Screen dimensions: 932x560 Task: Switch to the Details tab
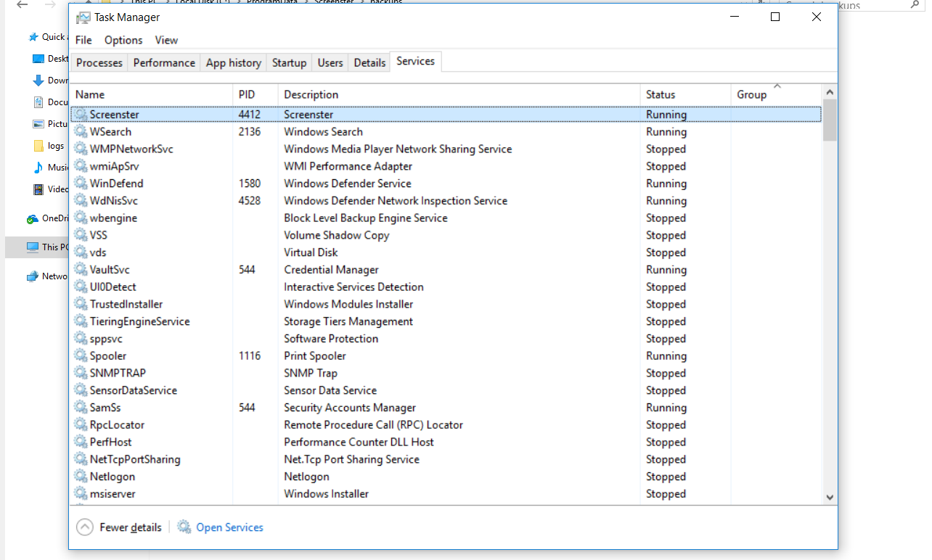(369, 63)
